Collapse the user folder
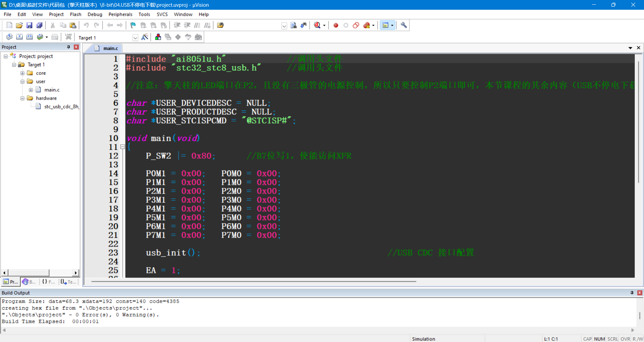The height and width of the screenshot is (342, 644). [x=22, y=82]
